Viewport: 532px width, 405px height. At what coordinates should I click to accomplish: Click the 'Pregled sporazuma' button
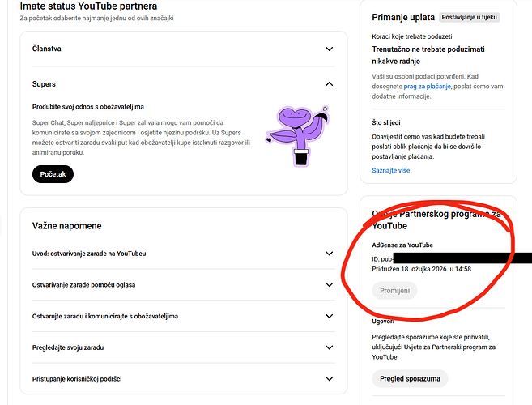pyautogui.click(x=410, y=378)
